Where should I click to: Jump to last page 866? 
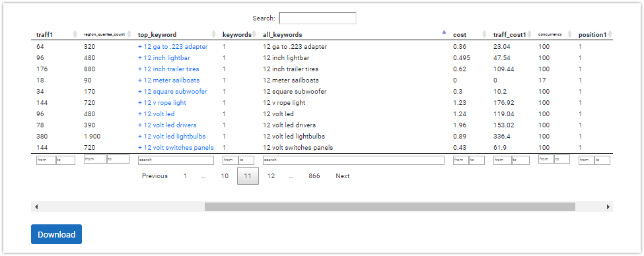(314, 176)
